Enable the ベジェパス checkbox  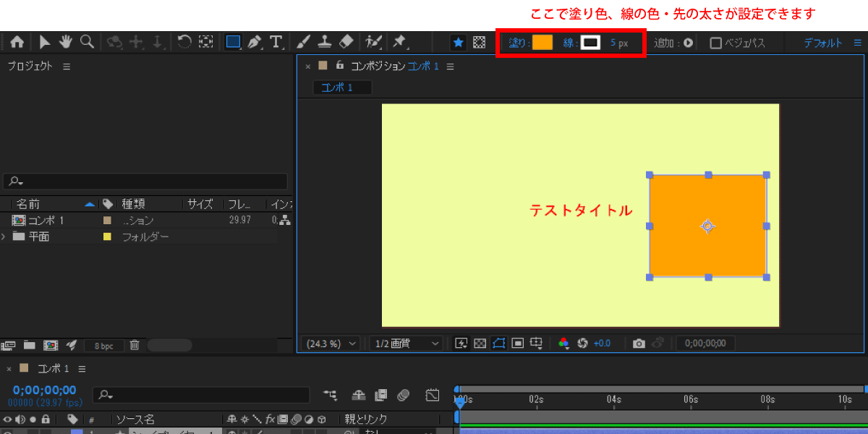click(715, 43)
